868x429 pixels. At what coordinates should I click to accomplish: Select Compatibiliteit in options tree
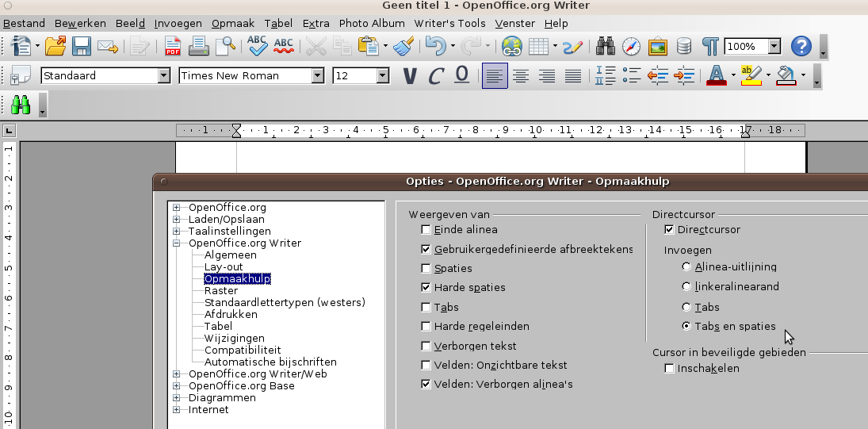pyautogui.click(x=243, y=350)
